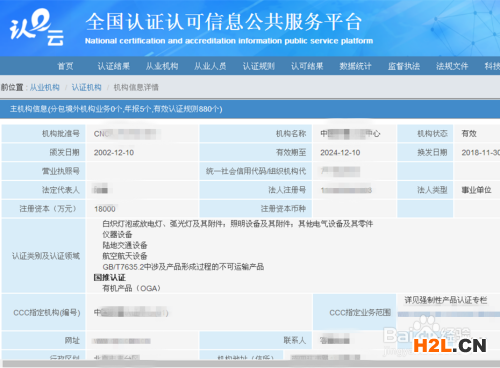
Task: Click the 有机产品（OGA） entry
Action: [131, 288]
